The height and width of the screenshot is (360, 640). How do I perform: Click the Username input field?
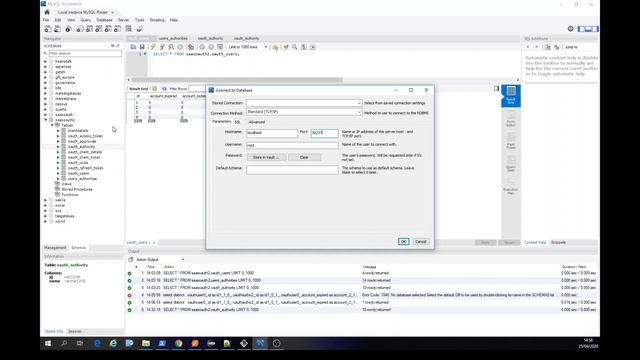click(292, 145)
